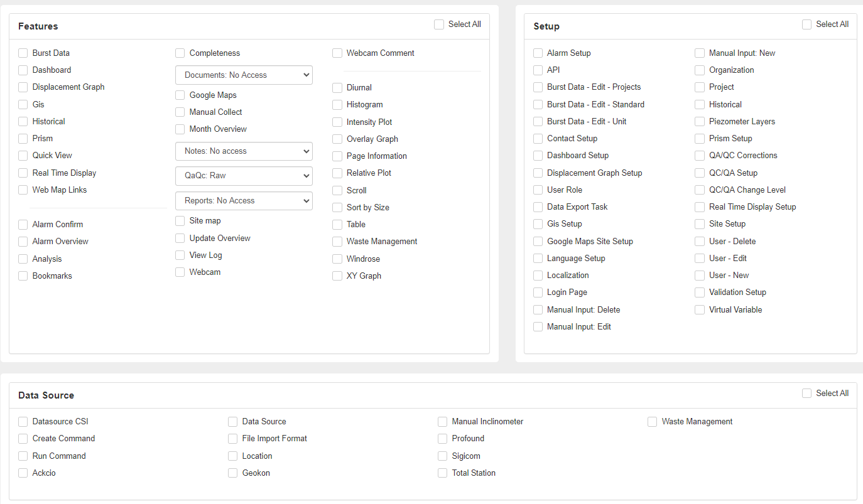Tick the Organization checkbox
The image size is (863, 504).
tap(700, 70)
